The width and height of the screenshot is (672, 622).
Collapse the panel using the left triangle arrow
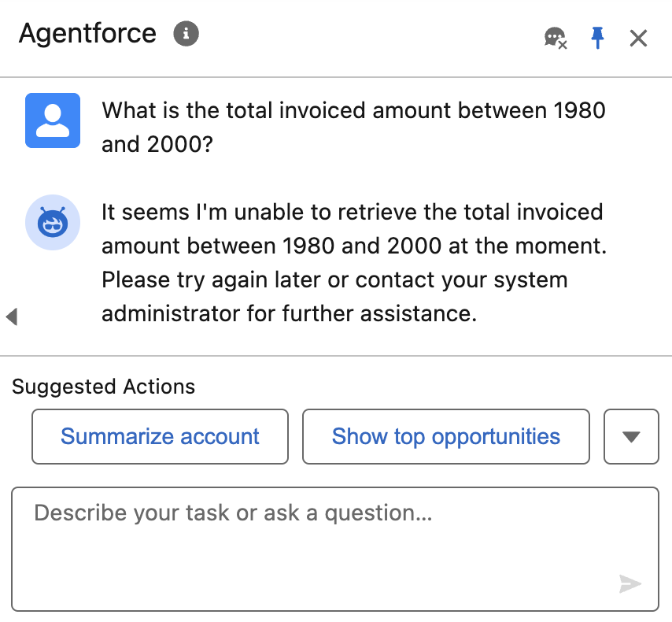pos(12,317)
